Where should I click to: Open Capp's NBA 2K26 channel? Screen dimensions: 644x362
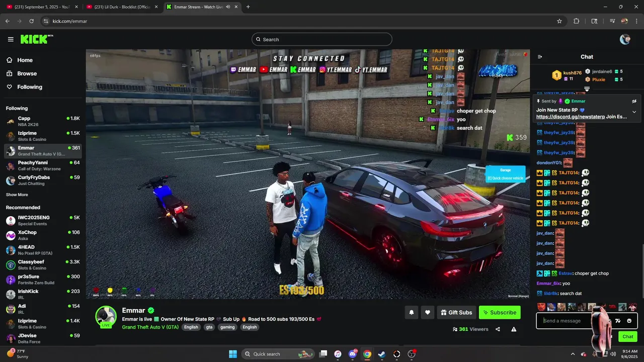[x=43, y=121]
